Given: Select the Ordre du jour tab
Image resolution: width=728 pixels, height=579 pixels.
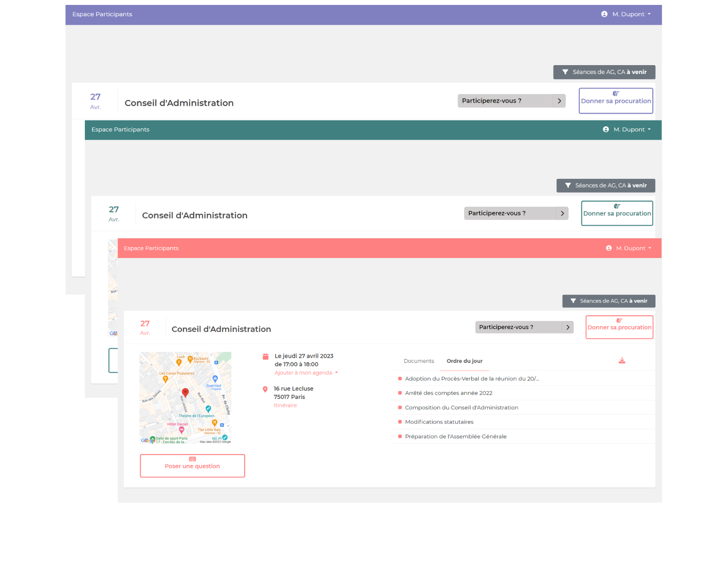Looking at the screenshot, I should 464,361.
